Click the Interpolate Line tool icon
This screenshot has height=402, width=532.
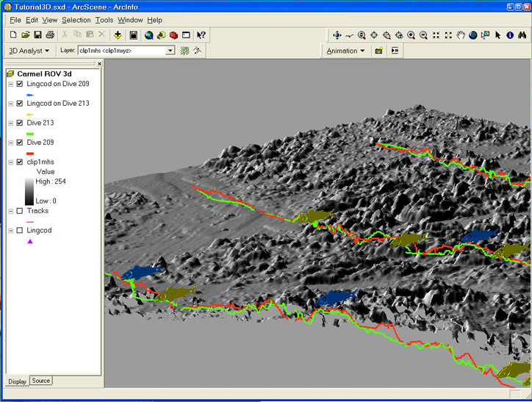click(x=184, y=51)
